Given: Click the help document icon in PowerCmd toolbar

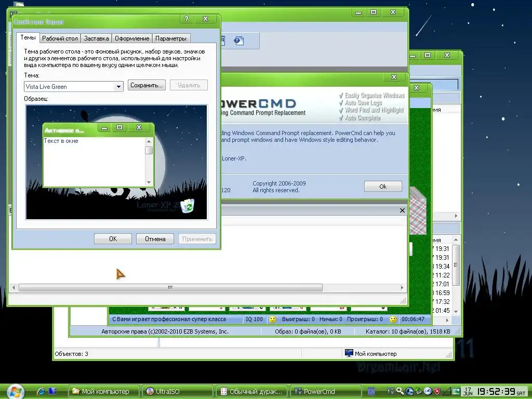Looking at the screenshot, I should pos(239,41).
